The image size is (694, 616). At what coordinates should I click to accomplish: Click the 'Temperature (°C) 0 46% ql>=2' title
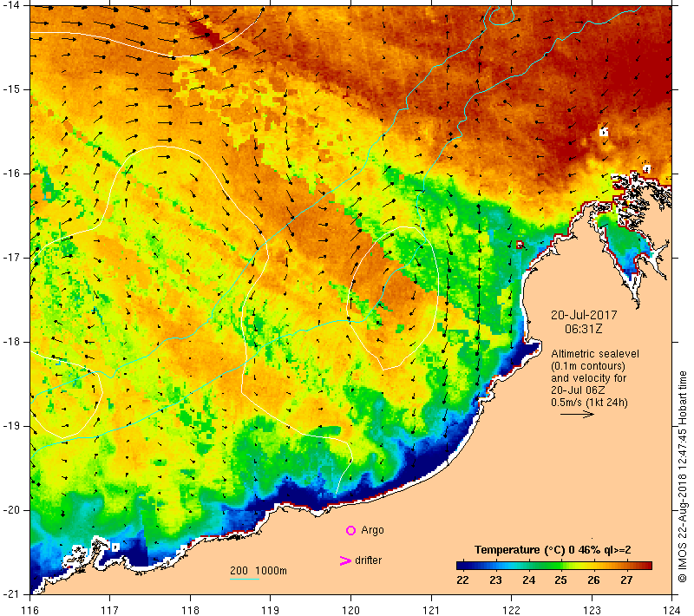tap(553, 550)
